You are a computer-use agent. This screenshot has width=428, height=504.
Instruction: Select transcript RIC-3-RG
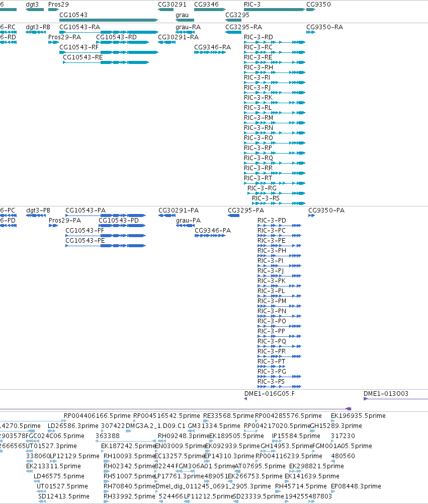click(x=277, y=193)
